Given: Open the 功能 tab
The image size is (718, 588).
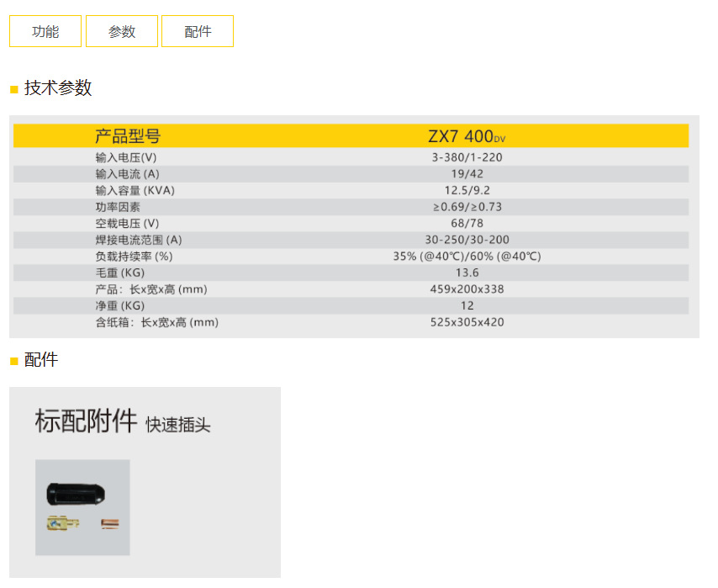Looking at the screenshot, I should pos(45,31).
